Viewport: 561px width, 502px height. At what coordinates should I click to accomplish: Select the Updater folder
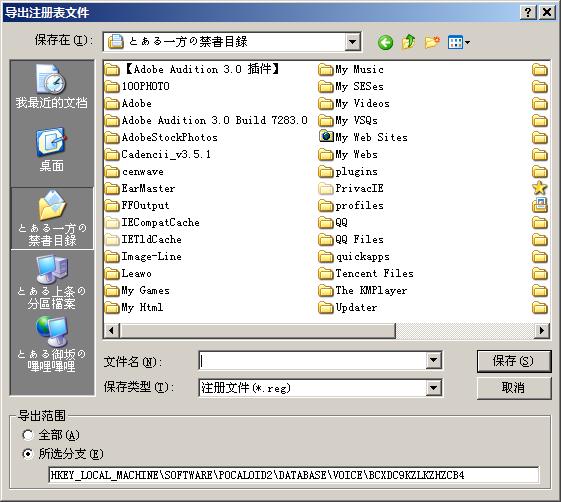[x=348, y=307]
